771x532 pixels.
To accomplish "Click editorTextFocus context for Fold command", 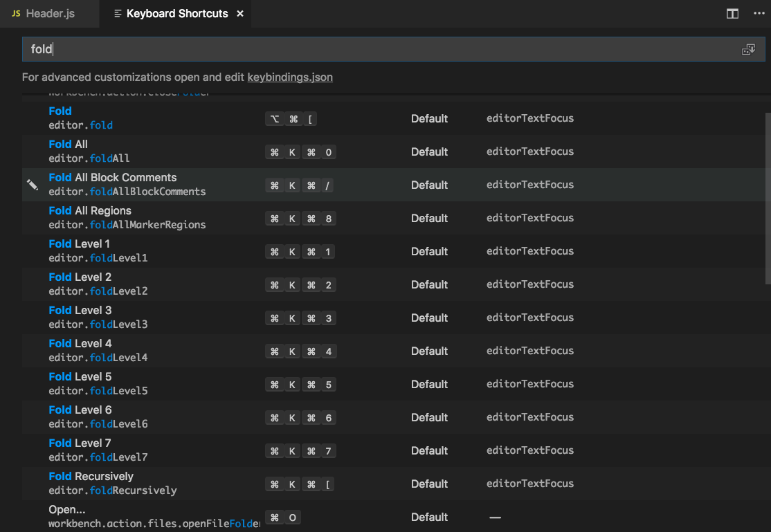I will click(x=529, y=118).
